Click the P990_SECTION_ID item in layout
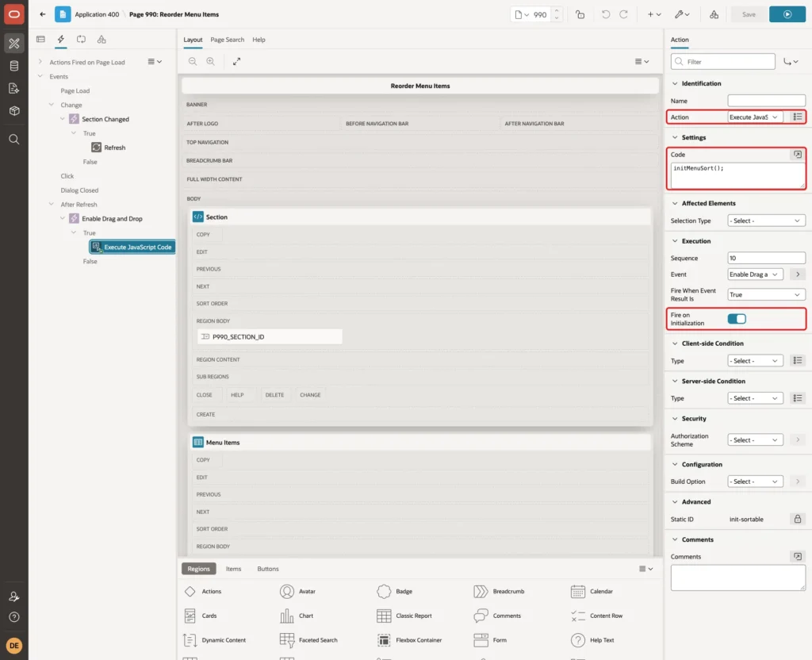The image size is (812, 660). tap(270, 336)
